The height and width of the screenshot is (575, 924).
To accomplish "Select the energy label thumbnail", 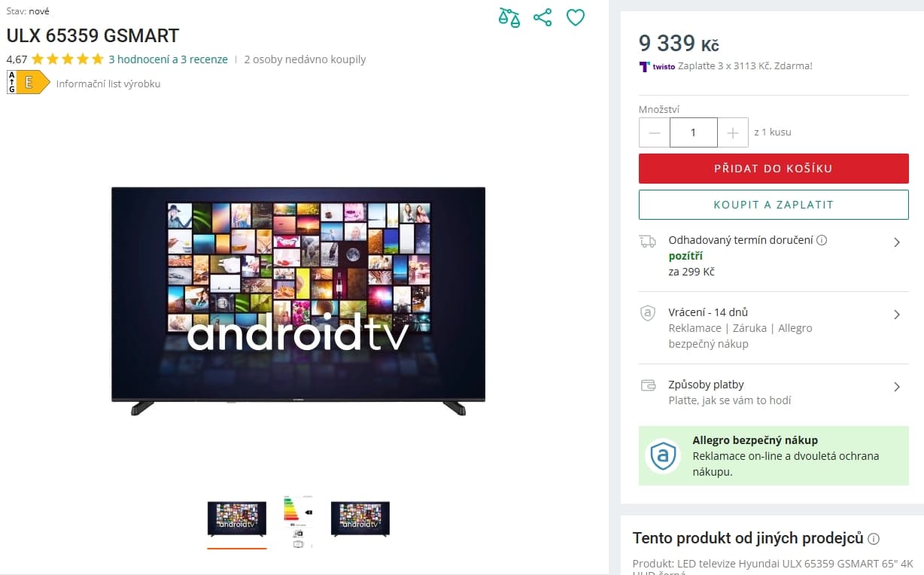I will point(299,522).
